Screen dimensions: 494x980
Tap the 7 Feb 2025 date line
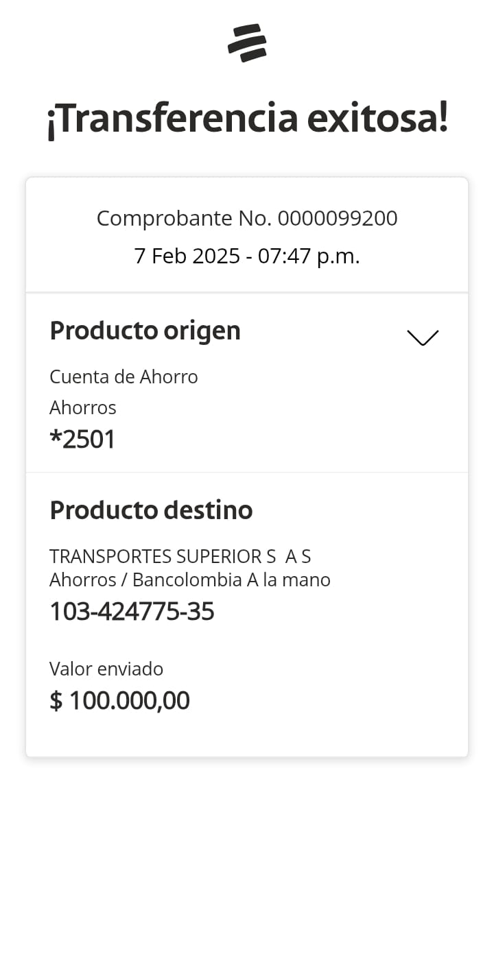tap(247, 256)
